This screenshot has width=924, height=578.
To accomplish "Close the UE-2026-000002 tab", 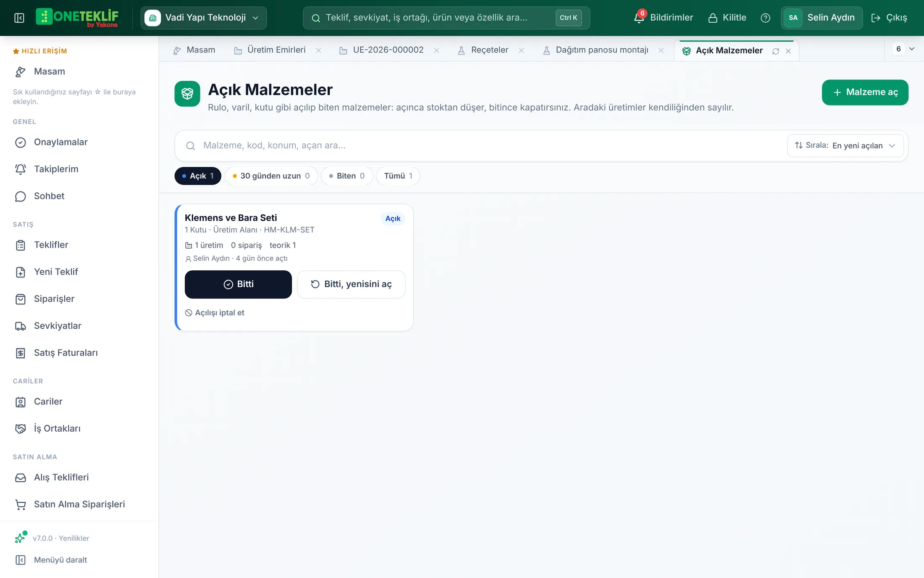I will coord(437,50).
